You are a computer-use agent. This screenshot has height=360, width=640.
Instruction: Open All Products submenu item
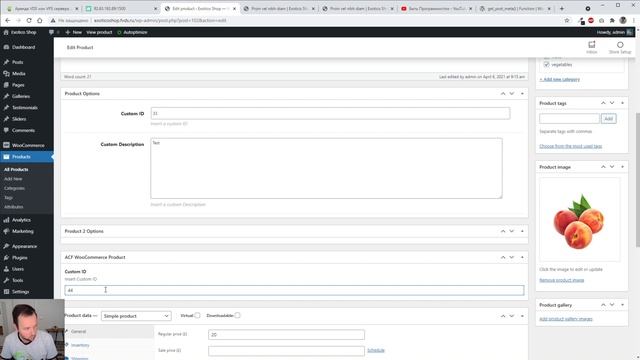[x=16, y=169]
